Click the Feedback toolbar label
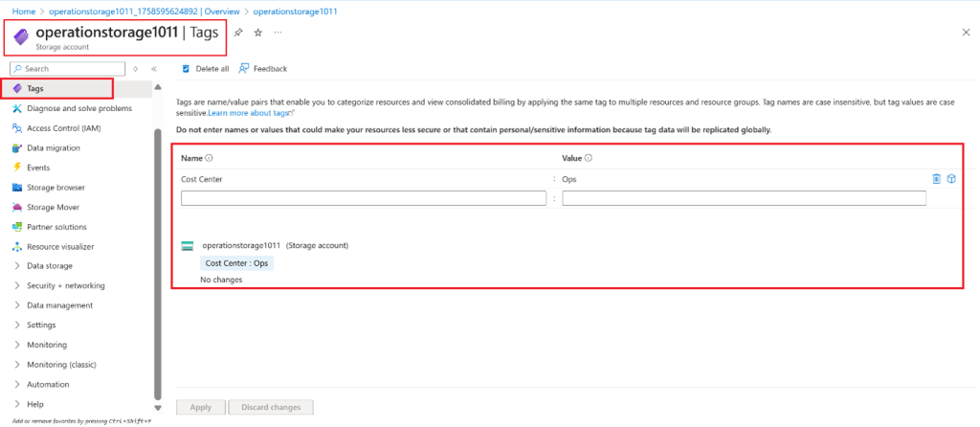This screenshot has height=427, width=980. [x=270, y=69]
